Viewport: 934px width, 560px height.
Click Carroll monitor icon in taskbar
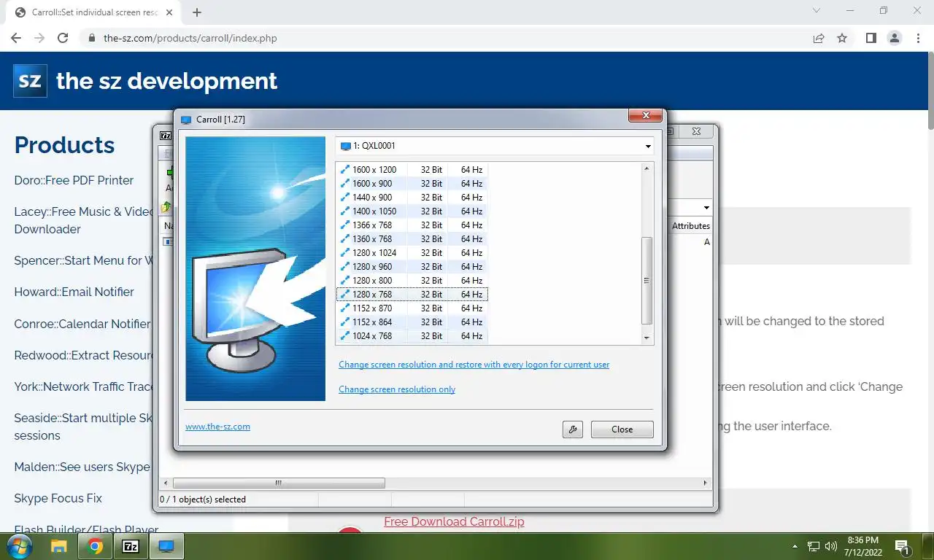166,546
